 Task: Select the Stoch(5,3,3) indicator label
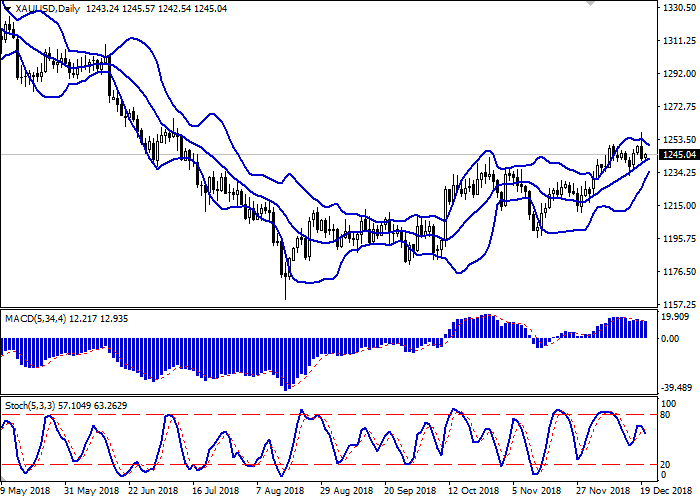point(30,406)
